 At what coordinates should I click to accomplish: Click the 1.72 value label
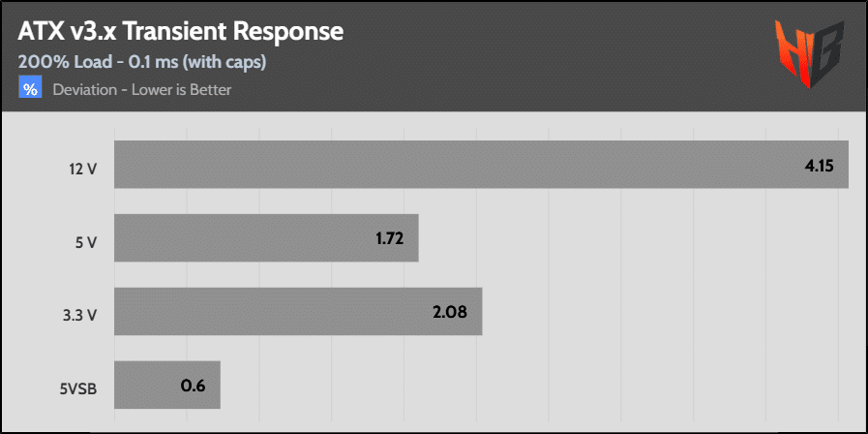(388, 239)
